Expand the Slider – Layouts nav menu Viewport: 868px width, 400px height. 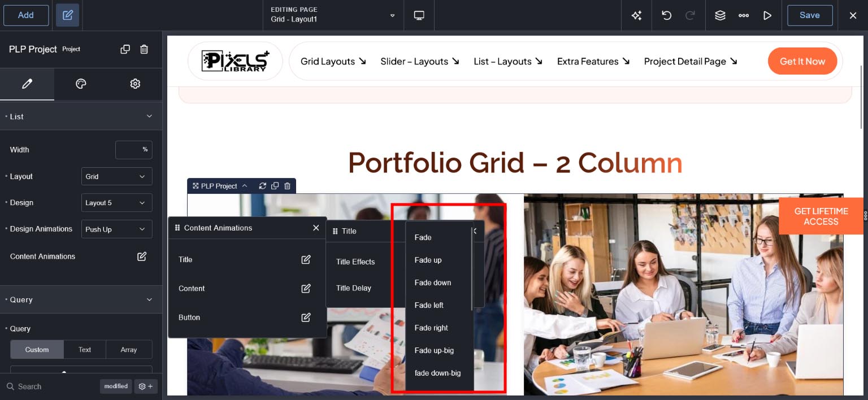[x=420, y=61]
